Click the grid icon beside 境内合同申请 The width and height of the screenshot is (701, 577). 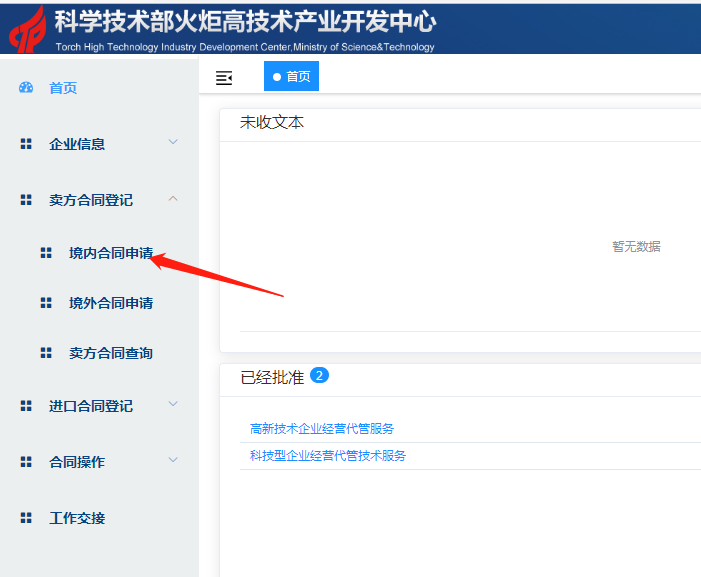[46, 253]
